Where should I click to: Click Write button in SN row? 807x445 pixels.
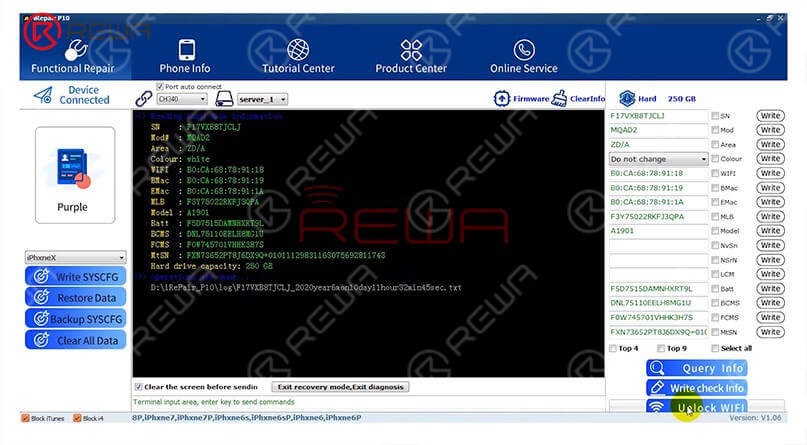coord(770,116)
